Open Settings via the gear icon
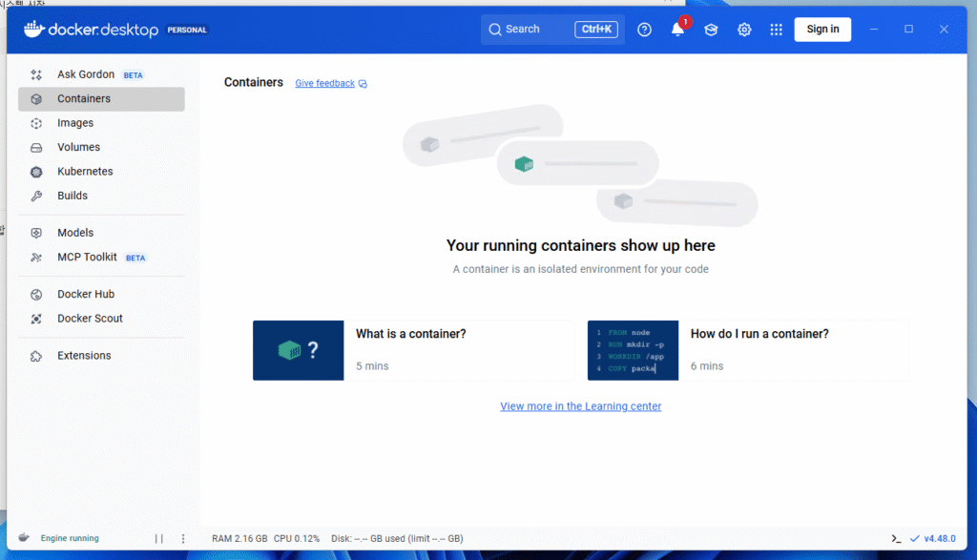 pyautogui.click(x=744, y=30)
